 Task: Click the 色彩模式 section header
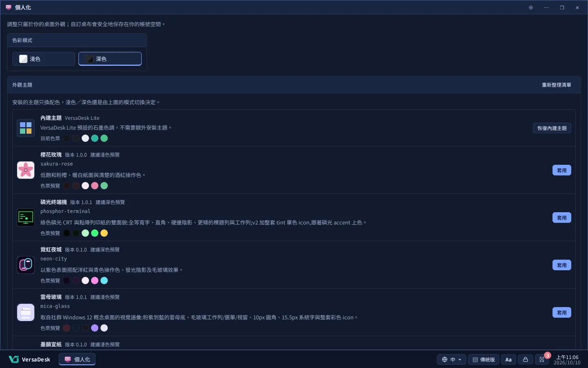(x=22, y=40)
